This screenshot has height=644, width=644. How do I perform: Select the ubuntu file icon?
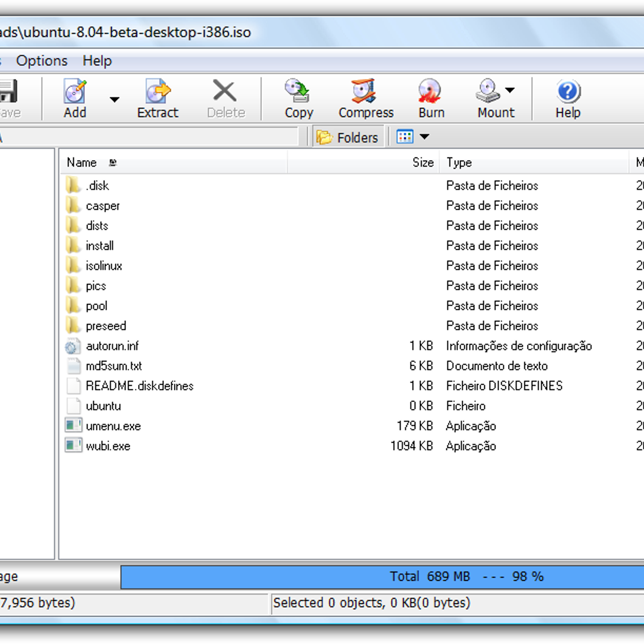pos(73,406)
